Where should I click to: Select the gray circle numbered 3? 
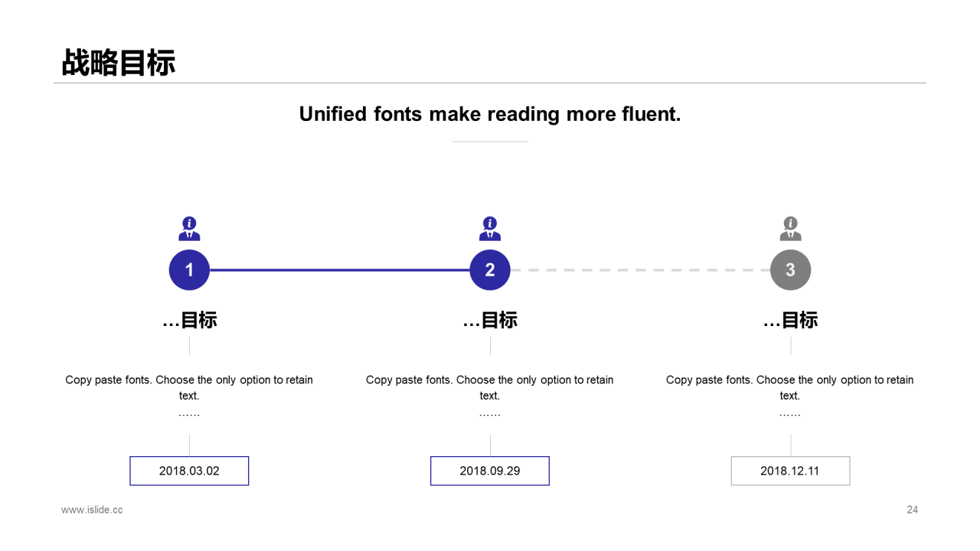790,270
